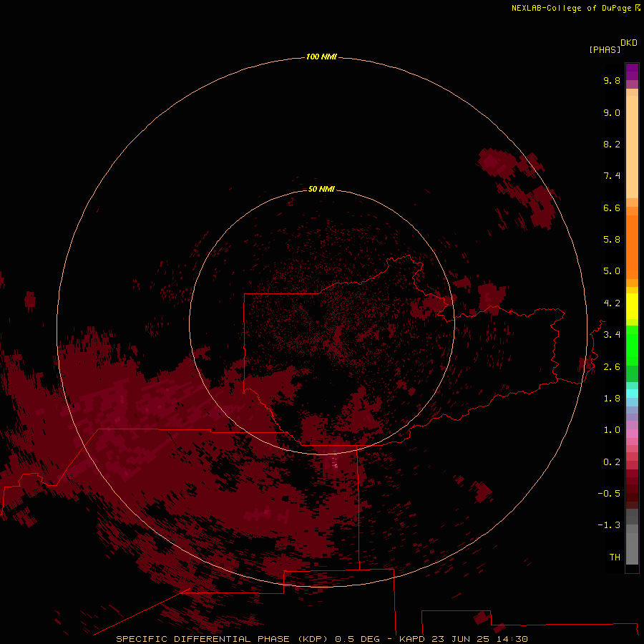644x644 pixels.
Task: Click the 9.8 value on color scale
Action: pos(612,80)
